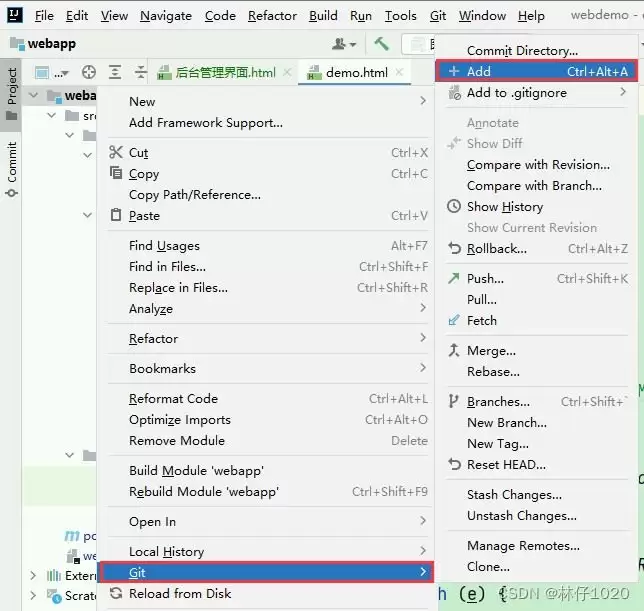Open the Tools menu
This screenshot has width=644, height=611.
400,16
